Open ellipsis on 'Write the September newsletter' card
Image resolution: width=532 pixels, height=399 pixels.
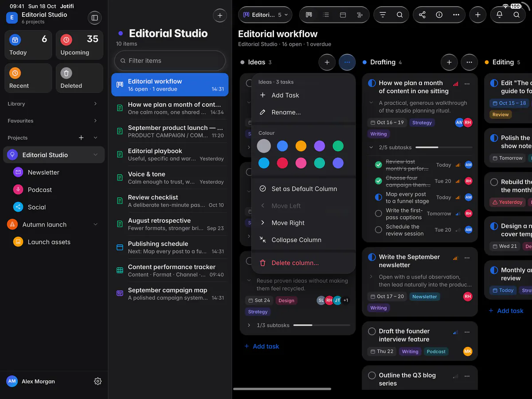tap(467, 258)
